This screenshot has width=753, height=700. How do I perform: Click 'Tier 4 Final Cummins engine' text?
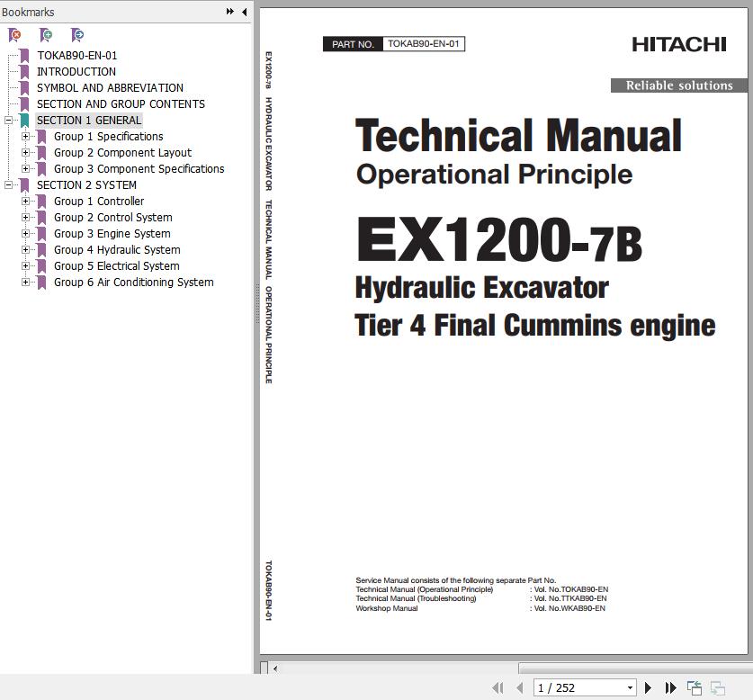click(x=535, y=327)
